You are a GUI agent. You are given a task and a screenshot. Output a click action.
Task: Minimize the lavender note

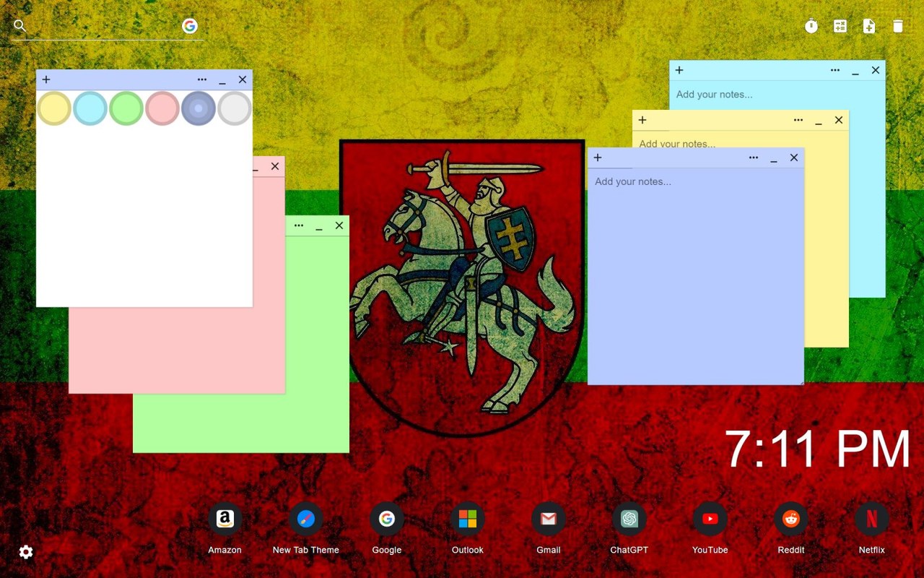774,159
